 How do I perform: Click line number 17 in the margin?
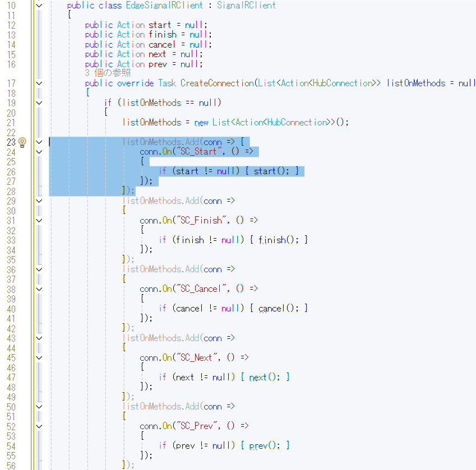(x=11, y=83)
